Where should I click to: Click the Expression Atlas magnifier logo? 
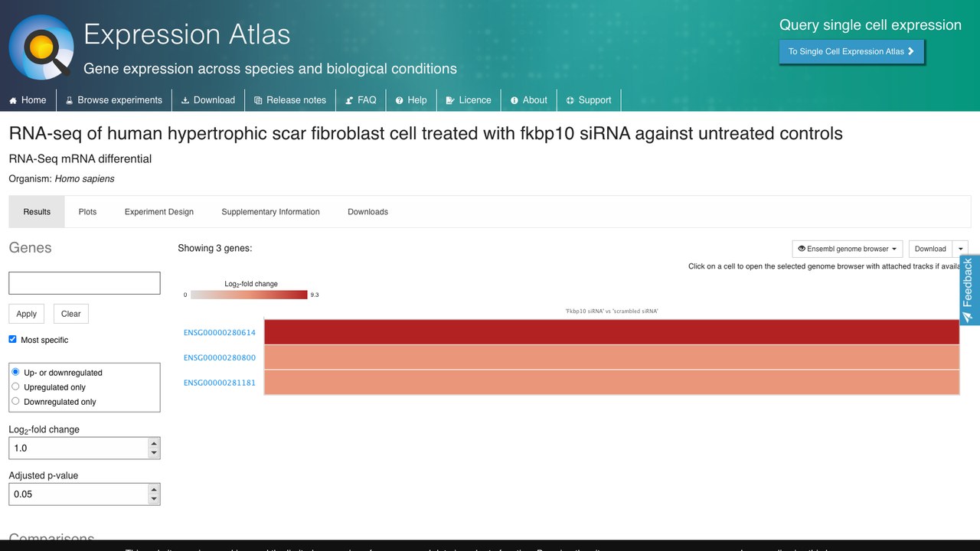tap(41, 47)
